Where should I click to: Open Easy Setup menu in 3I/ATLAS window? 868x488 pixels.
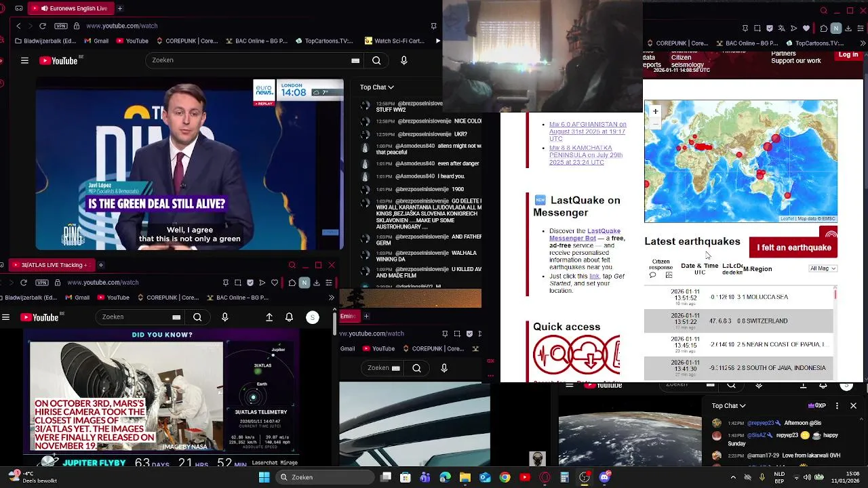pos(329,283)
